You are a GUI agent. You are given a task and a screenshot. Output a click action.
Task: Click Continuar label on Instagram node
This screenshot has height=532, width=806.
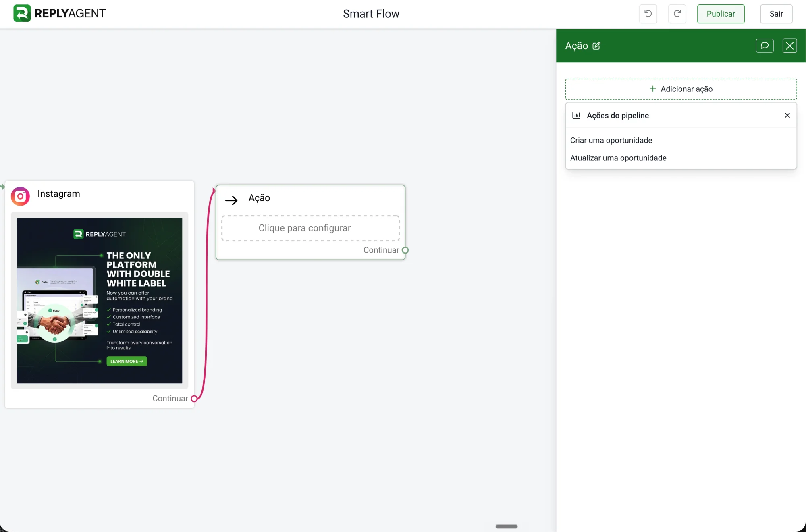pyautogui.click(x=170, y=398)
